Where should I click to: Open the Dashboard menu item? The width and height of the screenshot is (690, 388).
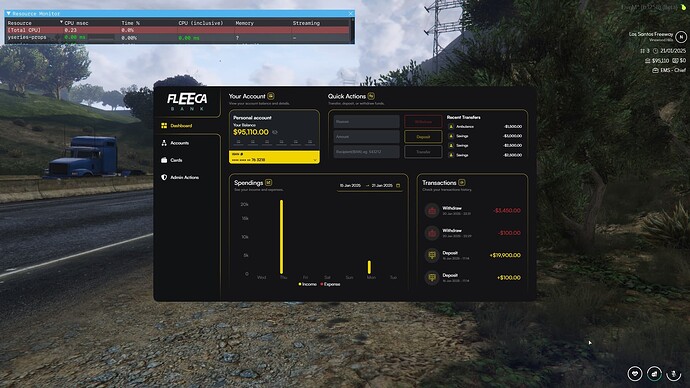pos(176,126)
